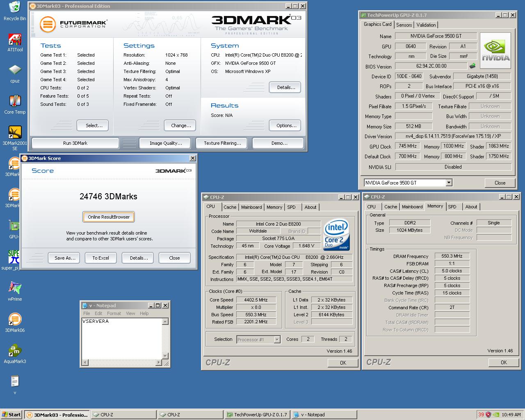Click the Demo button in 3DMark03
This screenshot has width=525, height=420.
point(278,143)
